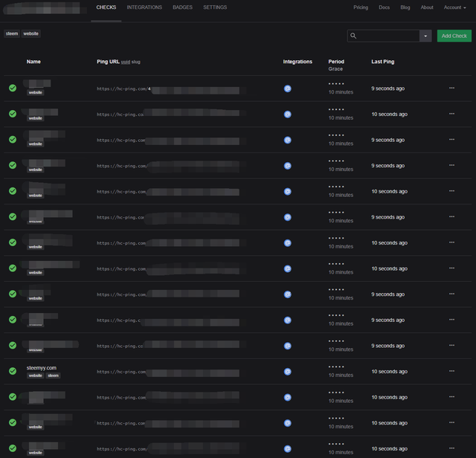476x458 pixels.
Task: Edit the period and grace for steemyy.com
Action: click(341, 371)
